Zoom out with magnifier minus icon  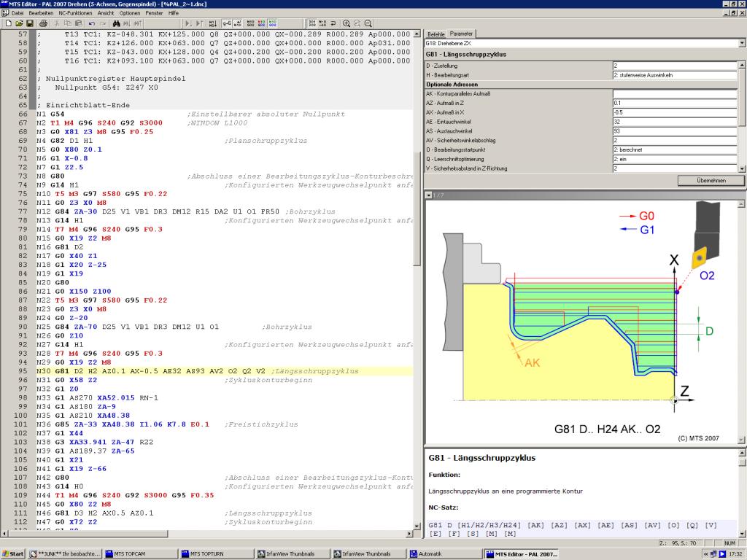[x=368, y=23]
